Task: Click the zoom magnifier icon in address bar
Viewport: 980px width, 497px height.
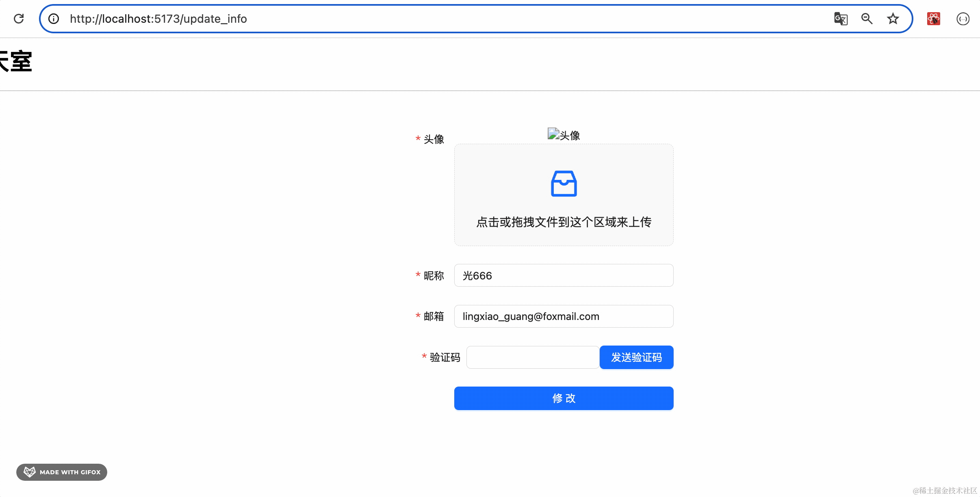Action: [x=867, y=19]
